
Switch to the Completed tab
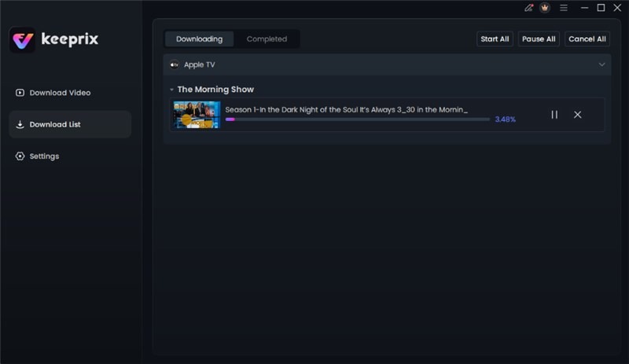pos(267,39)
